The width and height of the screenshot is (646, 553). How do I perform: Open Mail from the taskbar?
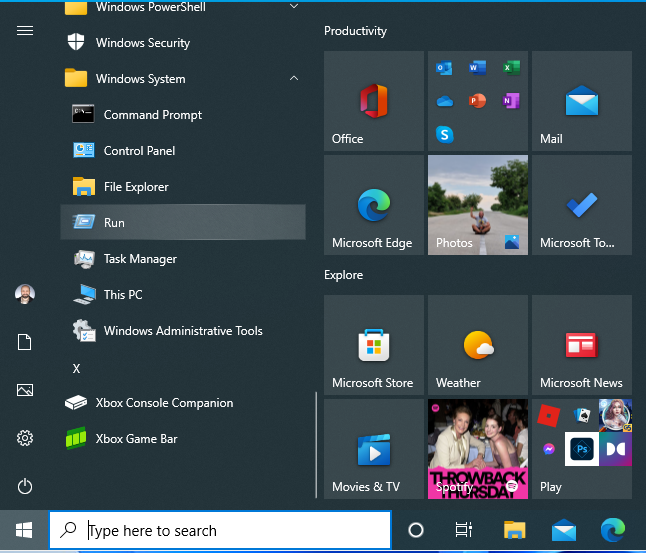pos(564,530)
